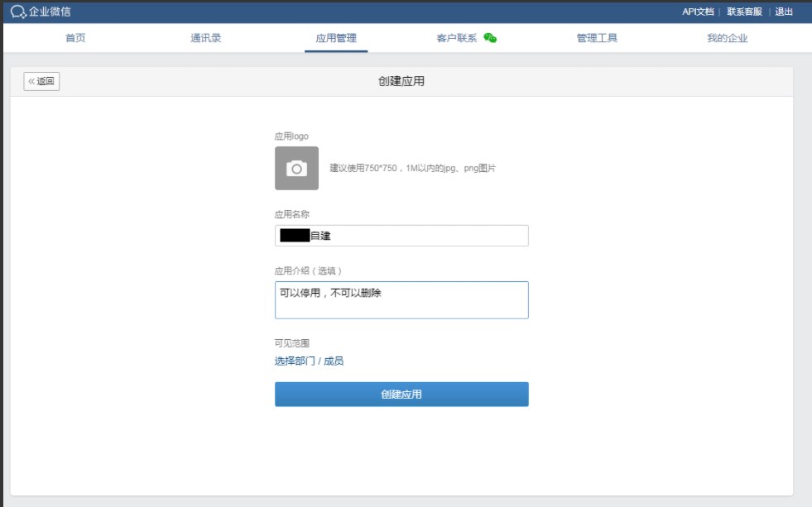Click the green WeChat icon beside 客户联系
This screenshot has height=507, width=812.
[490, 38]
